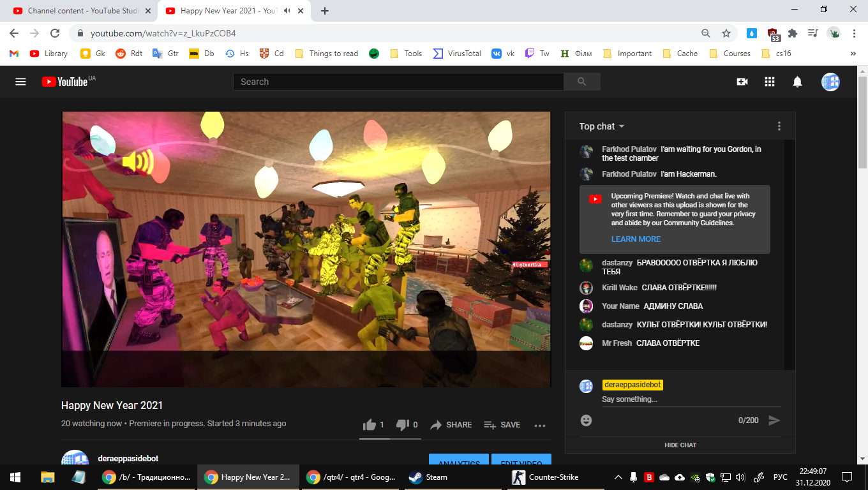
Task: Open Chrome zoom magnifier icon in address bar
Action: coord(706,33)
